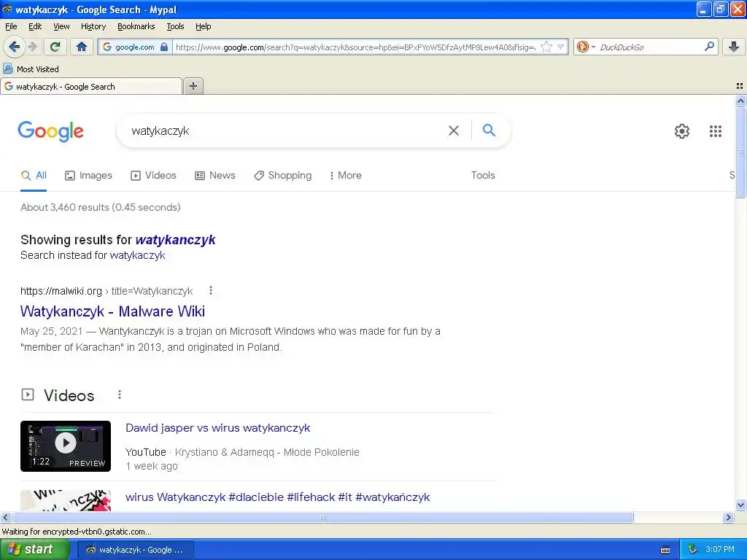Open the DuckDuckGo search engine selector
The height and width of the screenshot is (560, 747).
coord(586,47)
